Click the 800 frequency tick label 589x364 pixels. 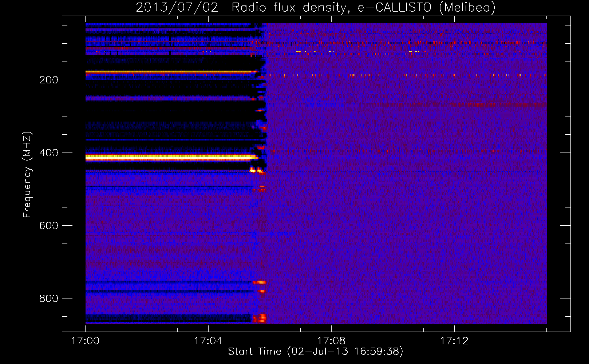[49, 298]
